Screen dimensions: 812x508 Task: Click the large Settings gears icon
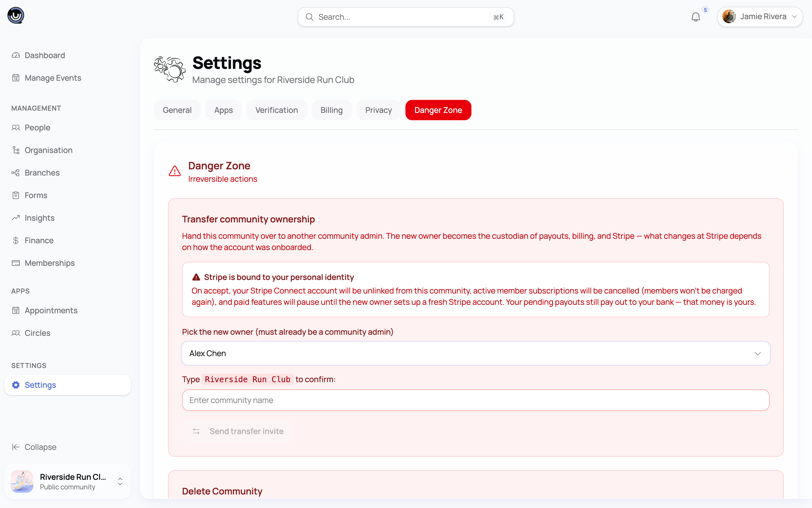[x=170, y=69]
